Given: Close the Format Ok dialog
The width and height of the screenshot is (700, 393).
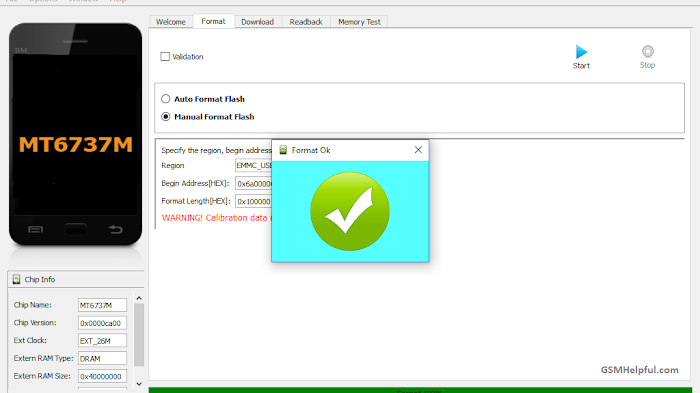Looking at the screenshot, I should click(418, 150).
